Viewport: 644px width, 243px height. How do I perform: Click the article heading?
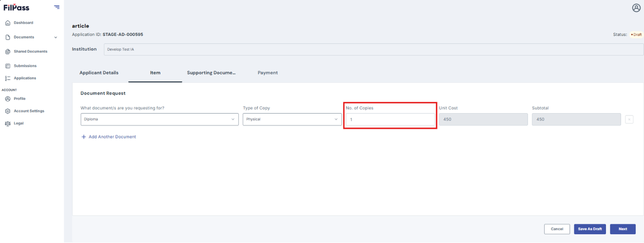(x=80, y=26)
